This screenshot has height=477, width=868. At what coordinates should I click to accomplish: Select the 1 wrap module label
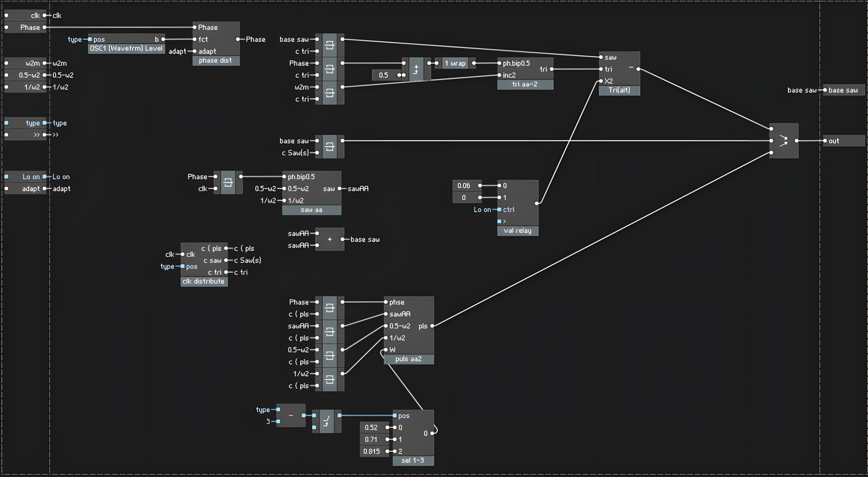point(455,63)
